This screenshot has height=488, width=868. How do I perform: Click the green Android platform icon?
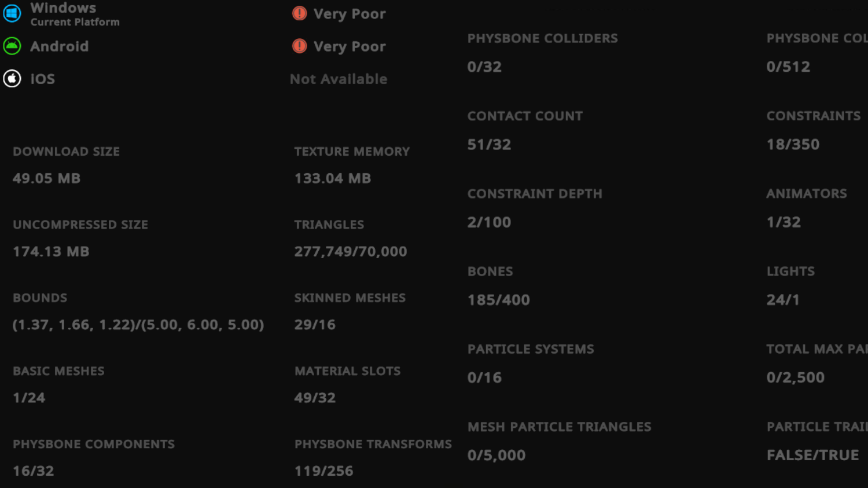(x=12, y=46)
